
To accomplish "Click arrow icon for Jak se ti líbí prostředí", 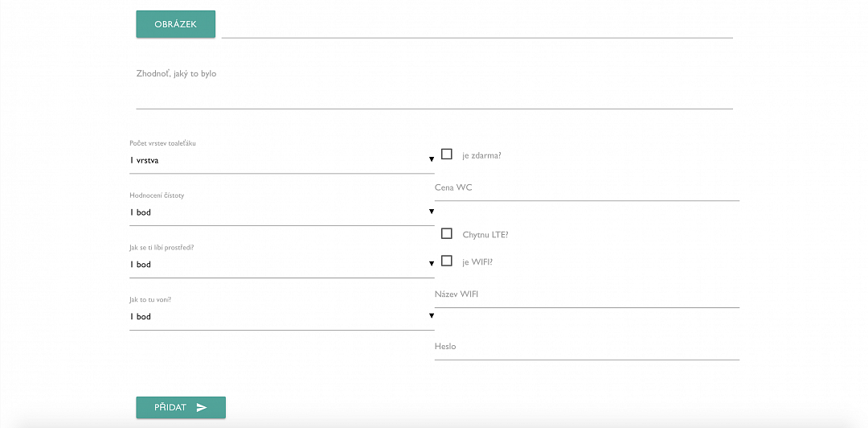I will (x=432, y=264).
